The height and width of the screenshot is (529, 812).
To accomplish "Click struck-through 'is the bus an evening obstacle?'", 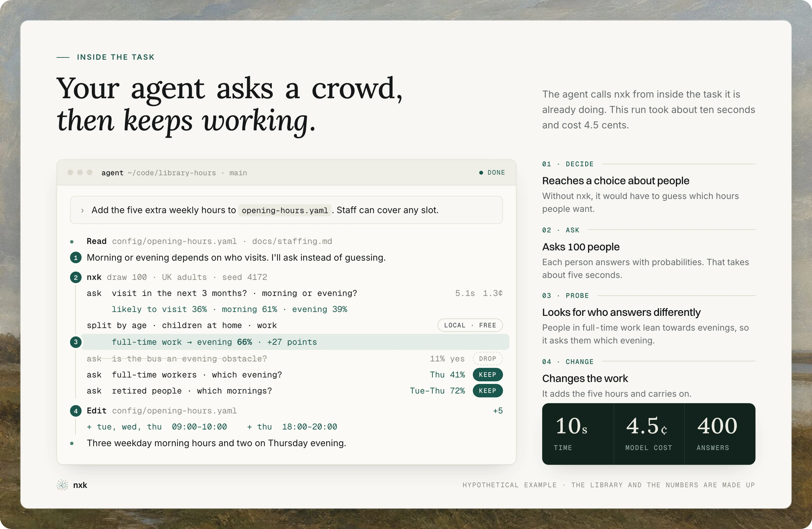I will pos(190,359).
